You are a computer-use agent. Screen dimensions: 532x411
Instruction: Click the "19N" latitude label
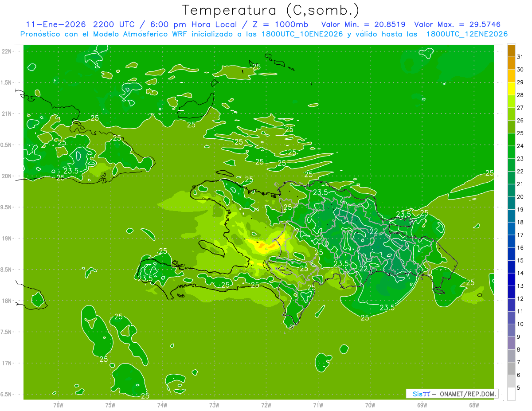click(x=8, y=238)
